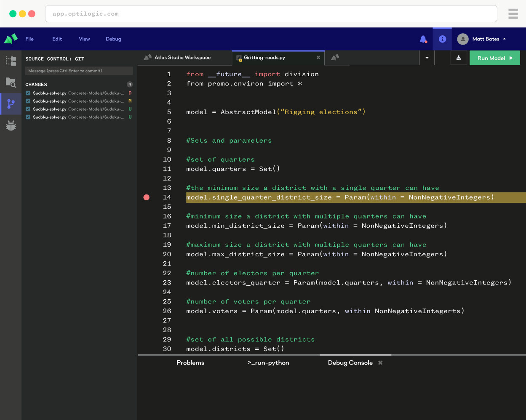This screenshot has width=526, height=420.
Task: Select the Sudoku-solver.py row marked M
Action: pos(79,101)
